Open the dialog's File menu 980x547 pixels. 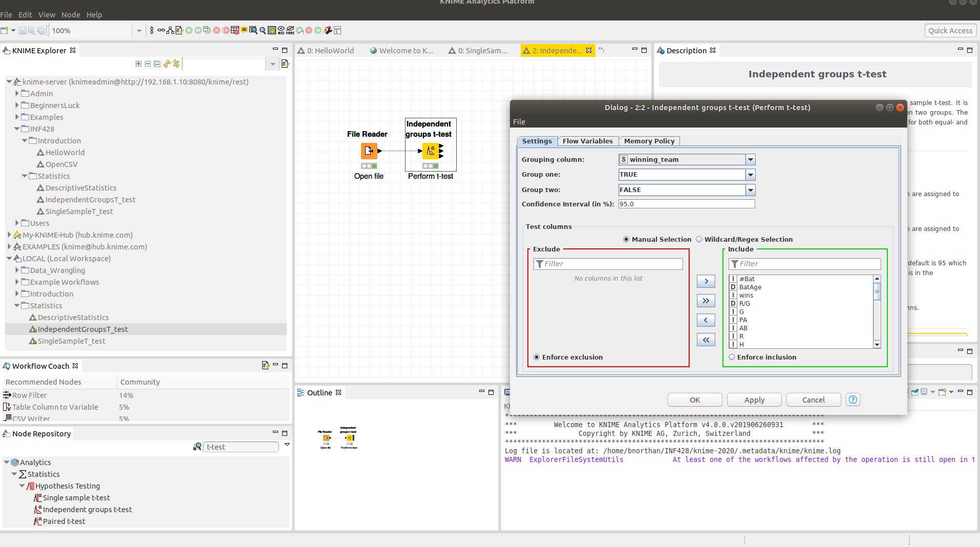point(519,122)
